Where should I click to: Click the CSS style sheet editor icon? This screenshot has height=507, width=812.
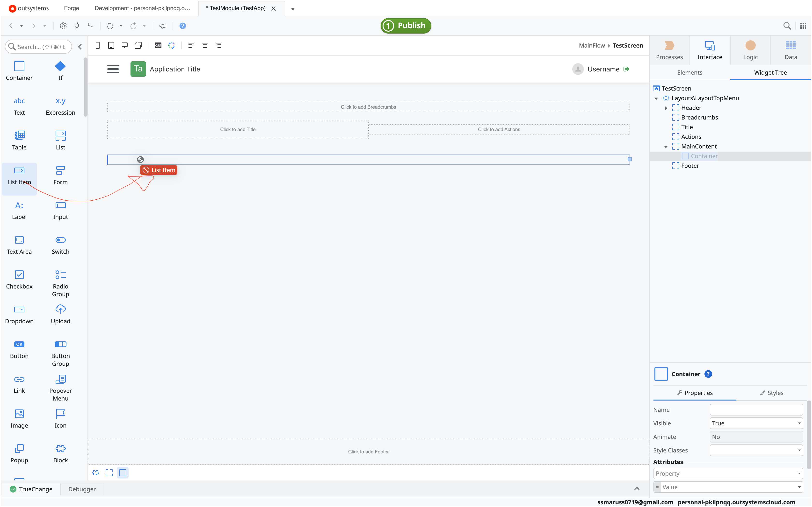(x=158, y=46)
